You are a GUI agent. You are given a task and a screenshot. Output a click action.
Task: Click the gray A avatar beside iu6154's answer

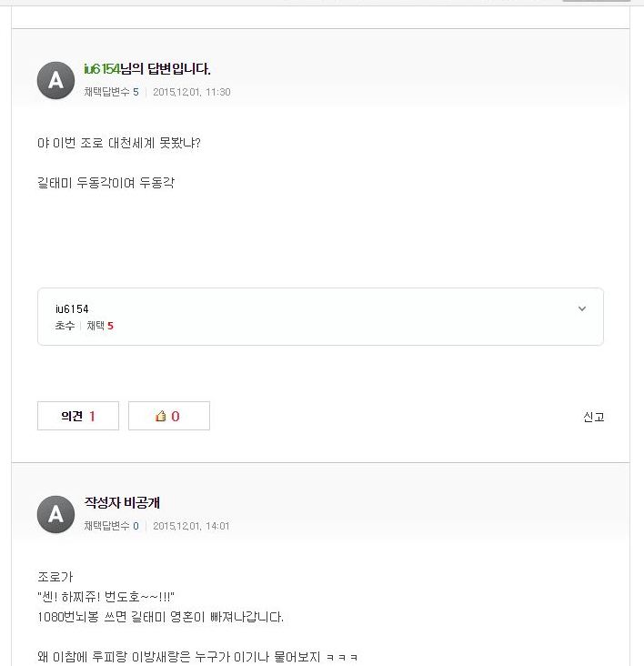pos(56,80)
